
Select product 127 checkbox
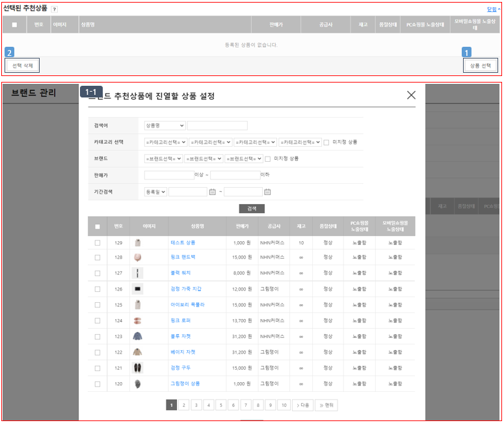[x=98, y=274]
